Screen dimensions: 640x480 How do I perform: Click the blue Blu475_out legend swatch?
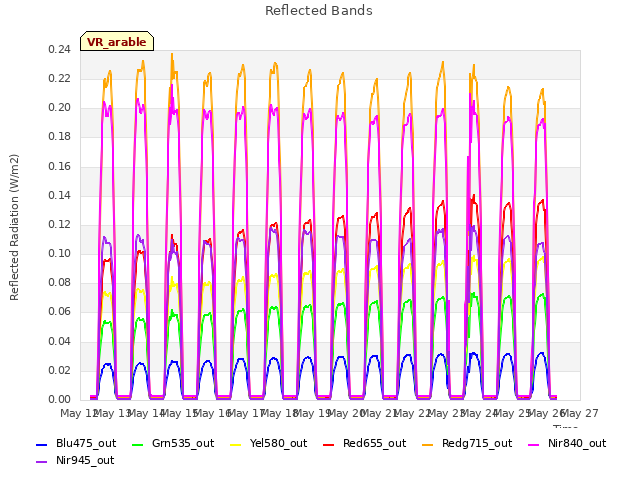point(42,444)
